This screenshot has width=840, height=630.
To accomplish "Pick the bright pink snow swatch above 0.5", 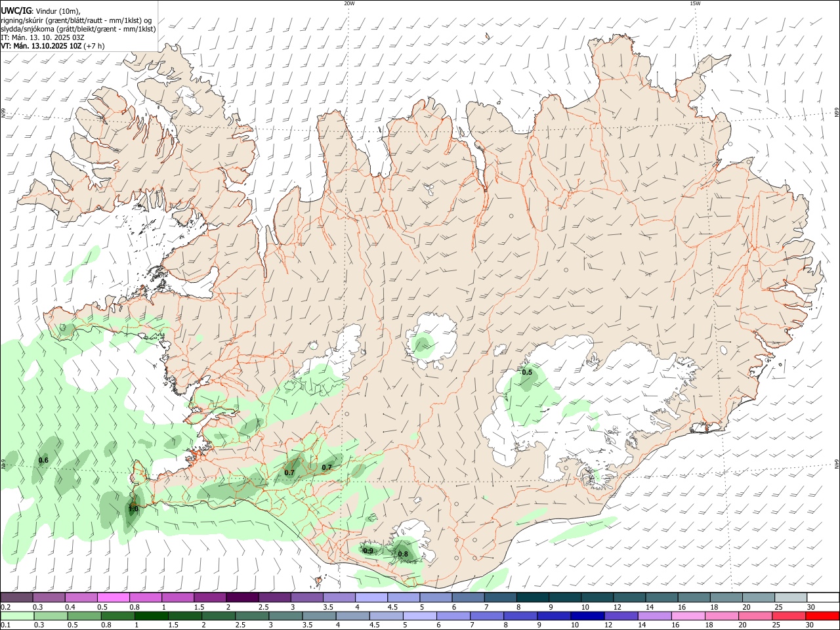I will [x=113, y=597].
